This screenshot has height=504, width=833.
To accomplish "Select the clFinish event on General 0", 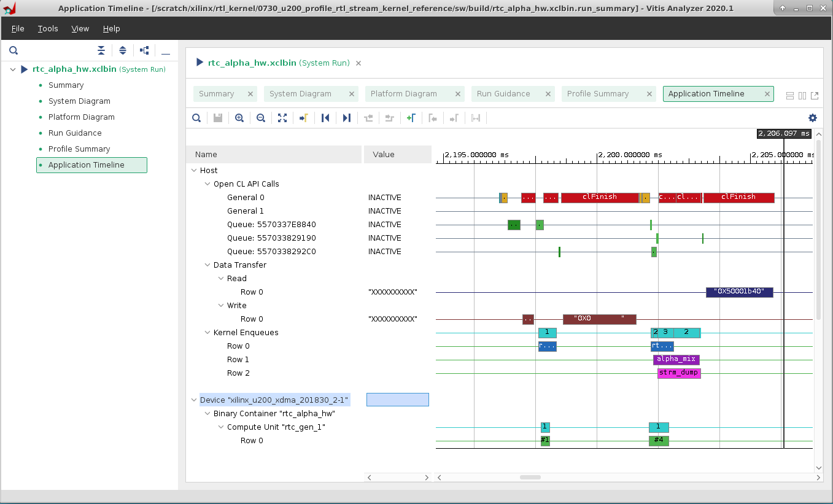I will click(599, 197).
